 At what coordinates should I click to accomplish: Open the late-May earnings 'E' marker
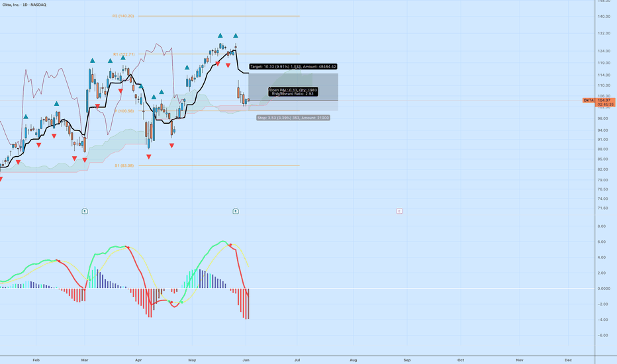(236, 211)
